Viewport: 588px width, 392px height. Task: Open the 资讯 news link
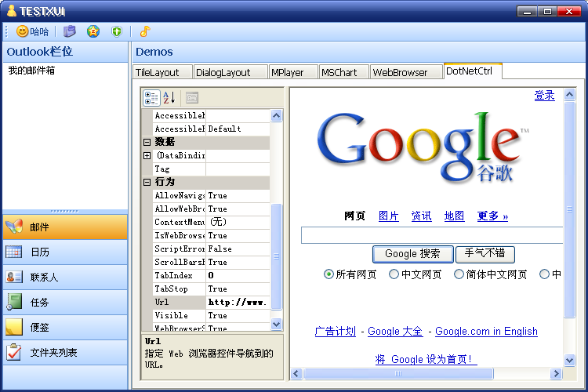click(x=421, y=216)
